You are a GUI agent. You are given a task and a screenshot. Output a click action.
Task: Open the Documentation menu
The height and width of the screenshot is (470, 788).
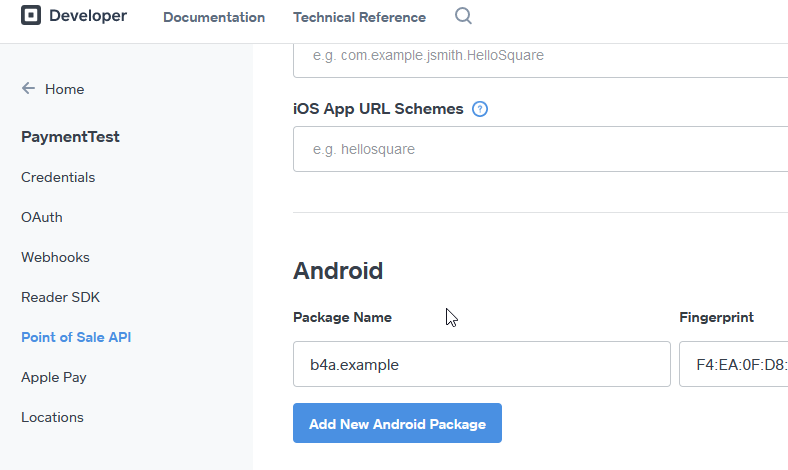[x=214, y=17]
